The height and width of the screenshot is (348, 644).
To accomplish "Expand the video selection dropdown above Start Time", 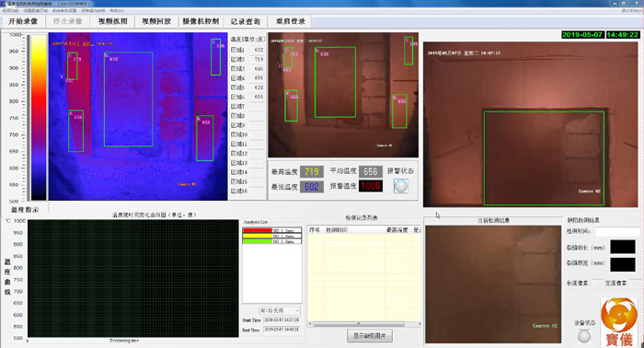I will 280,310.
